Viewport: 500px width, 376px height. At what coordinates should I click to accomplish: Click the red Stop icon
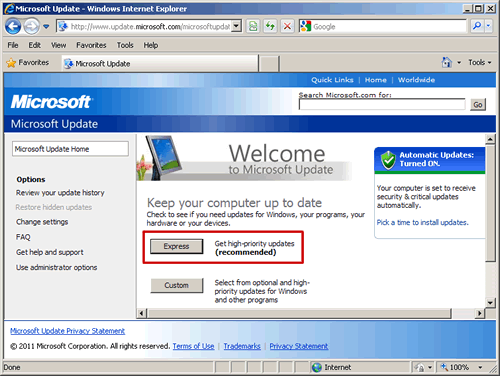[287, 26]
